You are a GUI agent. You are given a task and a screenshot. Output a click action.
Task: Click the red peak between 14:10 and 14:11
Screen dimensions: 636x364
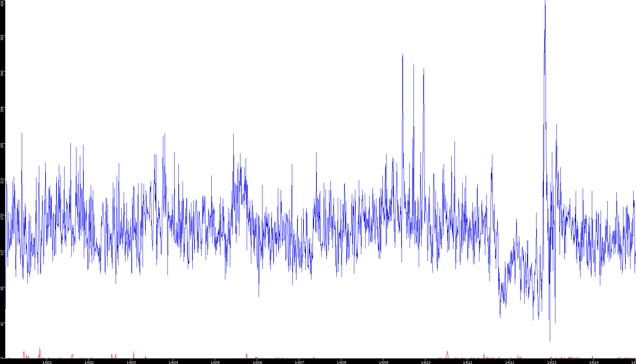447,351
